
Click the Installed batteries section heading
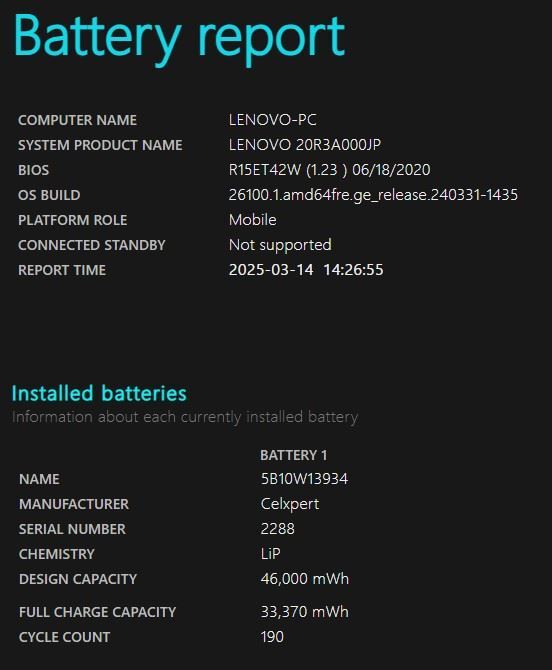[99, 393]
